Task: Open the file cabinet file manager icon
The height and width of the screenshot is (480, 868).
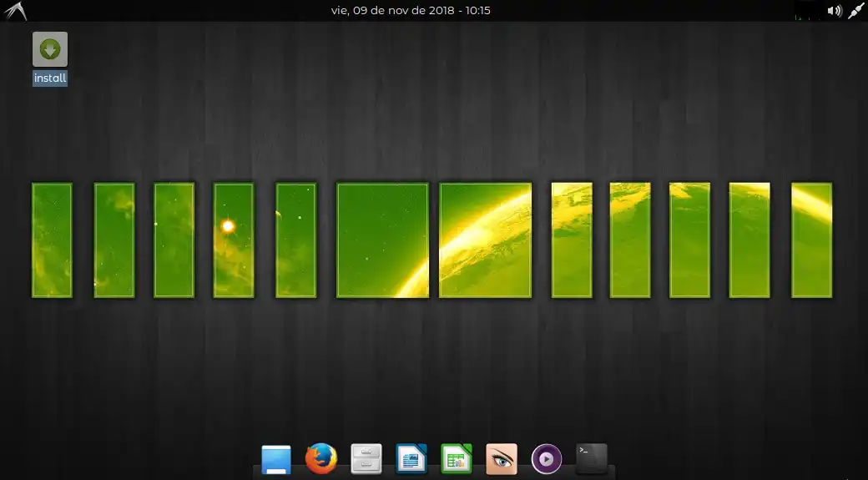Action: pos(366,459)
